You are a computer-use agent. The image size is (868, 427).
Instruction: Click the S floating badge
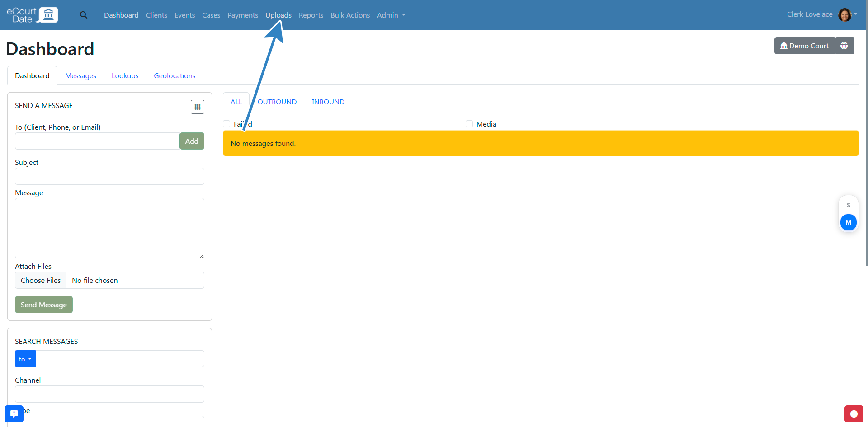point(849,205)
